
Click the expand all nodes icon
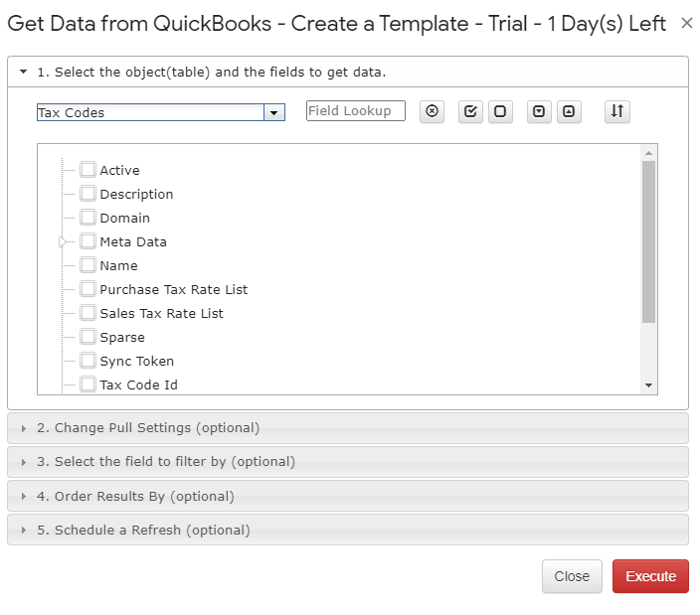click(539, 111)
